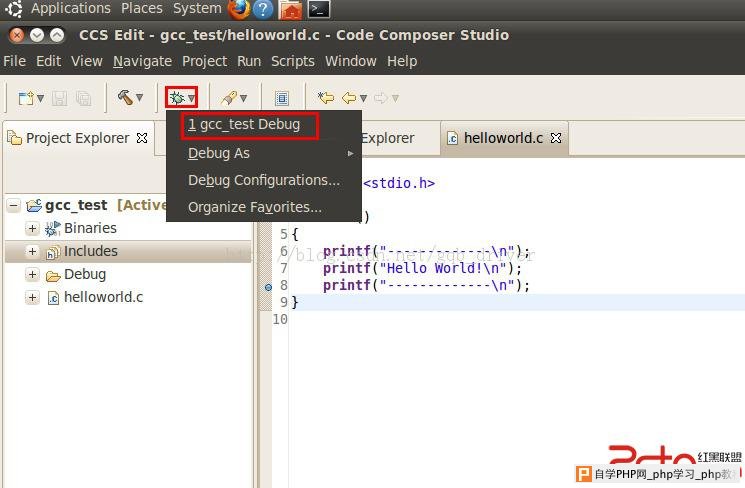Image resolution: width=745 pixels, height=488 pixels.
Task: Select the Debug folder in tree
Action: [x=85, y=274]
